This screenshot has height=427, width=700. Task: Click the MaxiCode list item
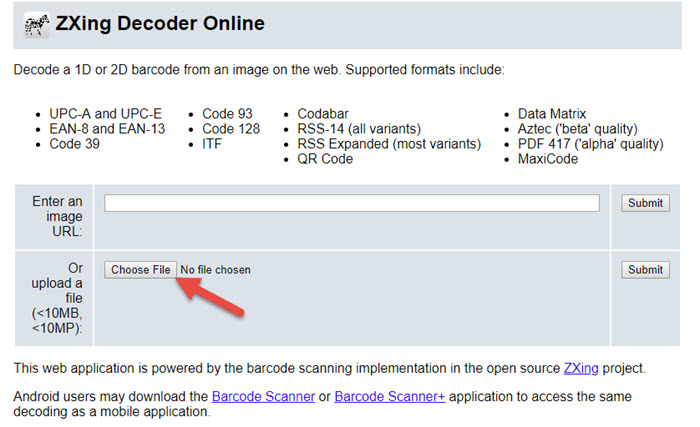click(548, 159)
